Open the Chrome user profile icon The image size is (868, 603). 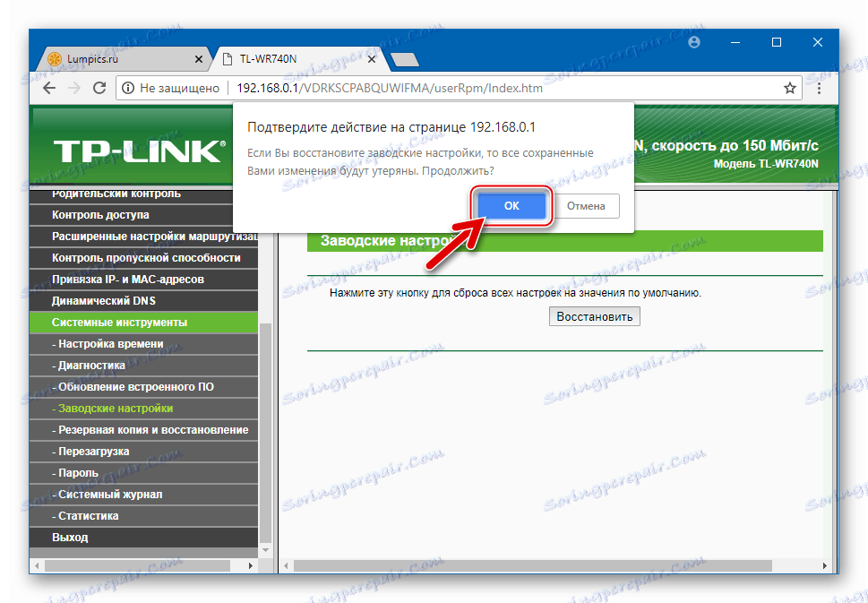pyautogui.click(x=693, y=43)
